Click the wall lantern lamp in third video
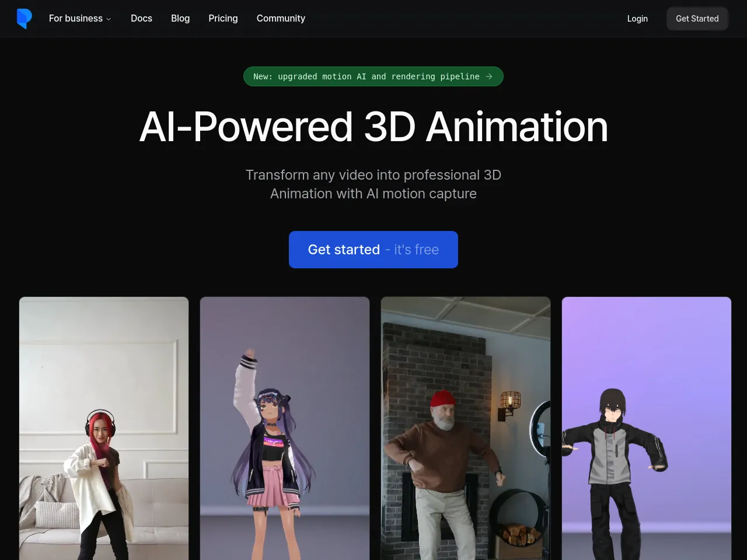Viewport: 747px width, 560px height. (509, 404)
